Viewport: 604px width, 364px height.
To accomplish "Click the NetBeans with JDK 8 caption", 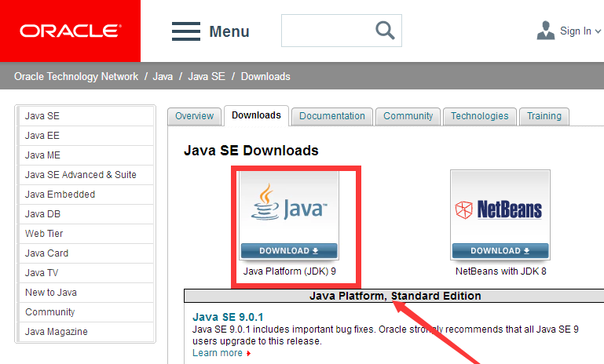I will pos(501,271).
